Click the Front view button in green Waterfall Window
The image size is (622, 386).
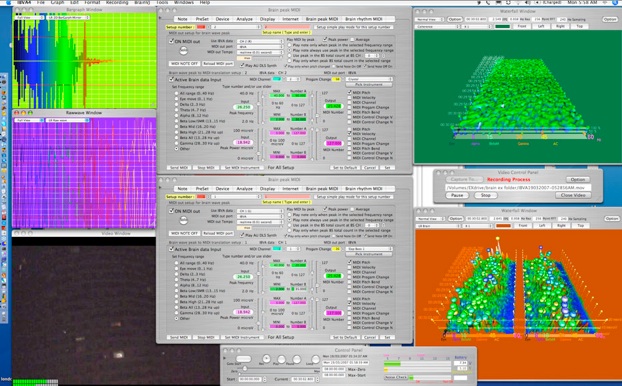click(522, 26)
